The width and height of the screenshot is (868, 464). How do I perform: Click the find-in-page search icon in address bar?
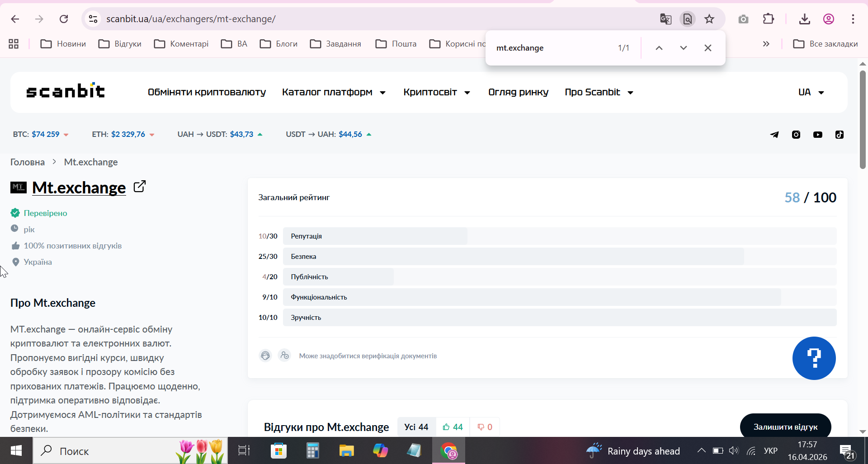tap(688, 19)
